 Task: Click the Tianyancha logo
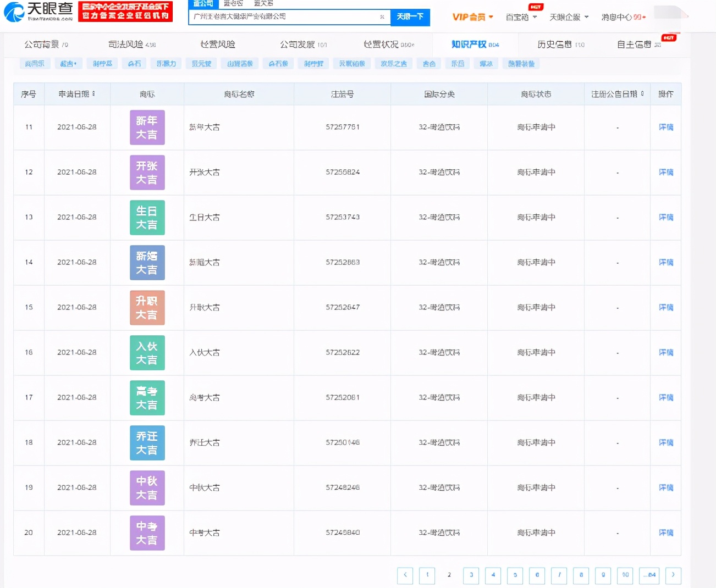pos(38,11)
